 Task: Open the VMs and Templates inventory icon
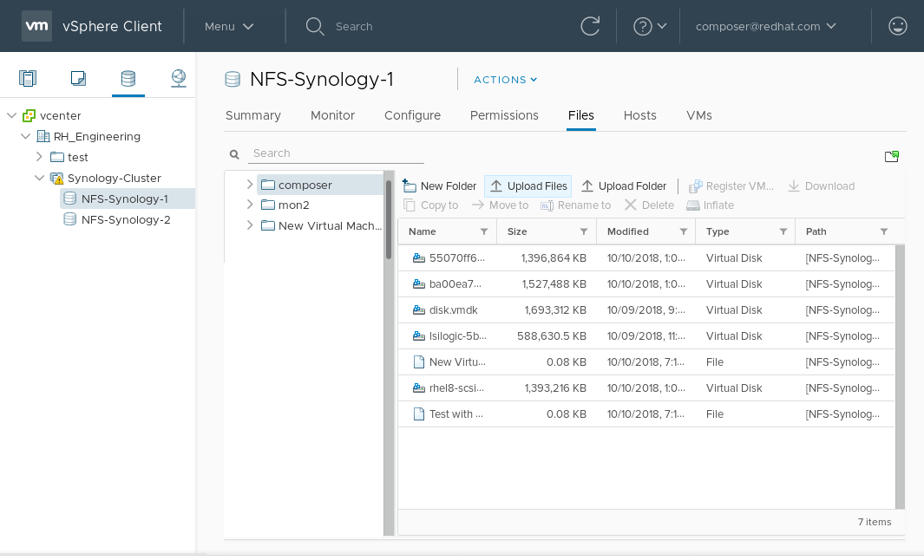[x=78, y=79]
